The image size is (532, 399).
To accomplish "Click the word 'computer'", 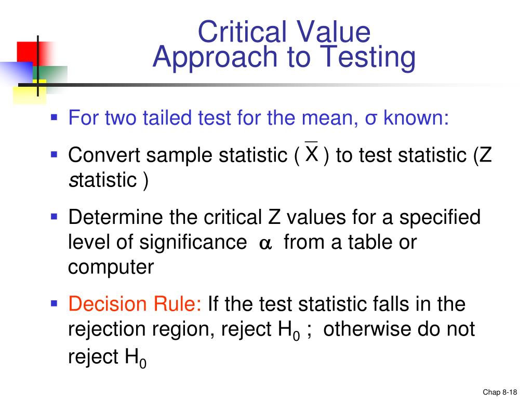I will coord(111,268).
